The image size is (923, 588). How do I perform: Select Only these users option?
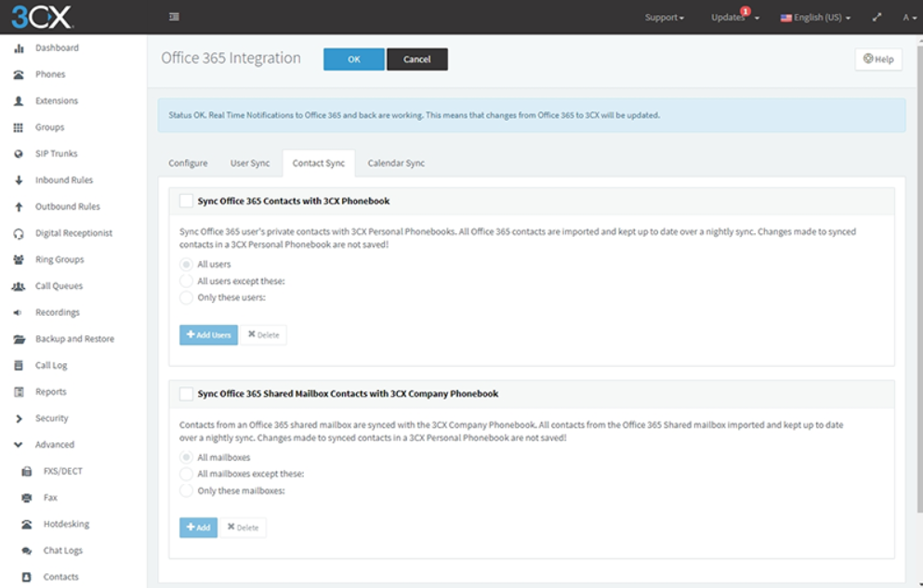click(x=186, y=297)
